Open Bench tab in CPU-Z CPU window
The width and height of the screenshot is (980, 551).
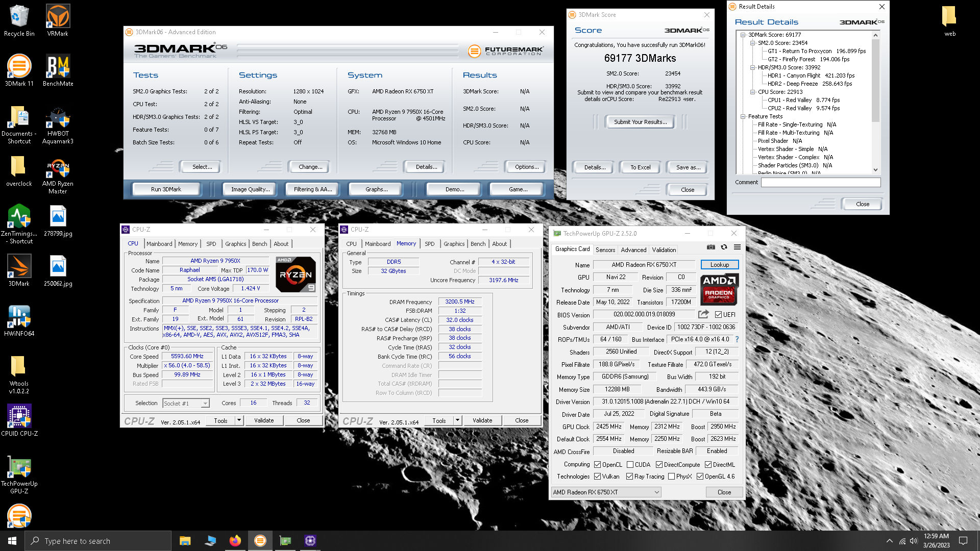pyautogui.click(x=260, y=244)
